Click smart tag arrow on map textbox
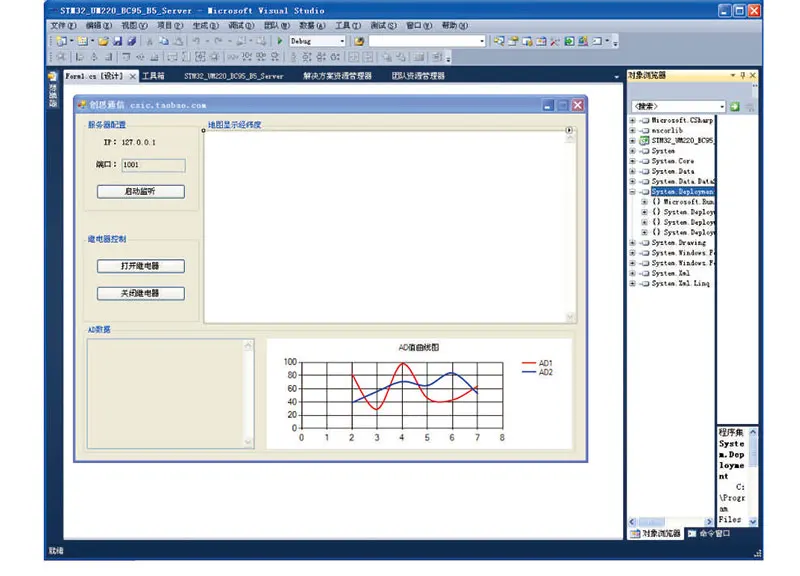 [569, 130]
